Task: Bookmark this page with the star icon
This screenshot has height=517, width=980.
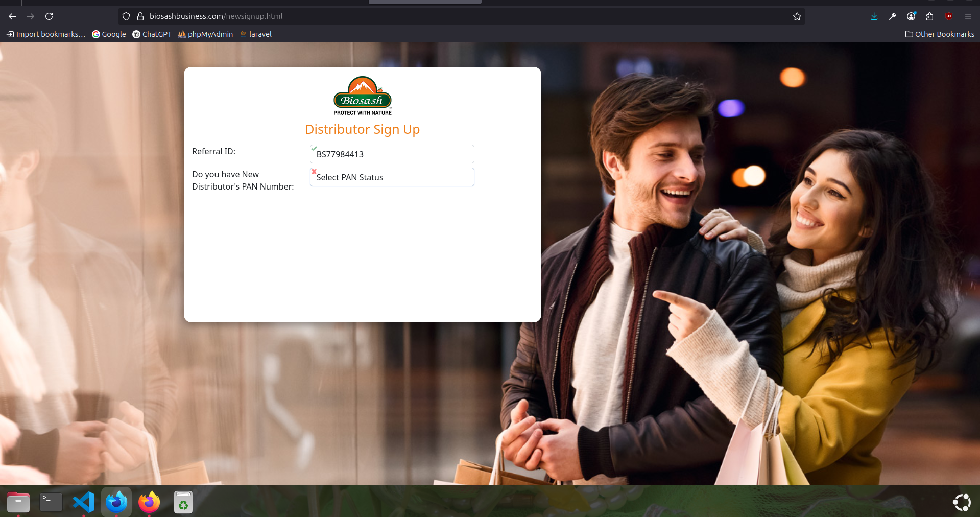Action: pyautogui.click(x=797, y=16)
